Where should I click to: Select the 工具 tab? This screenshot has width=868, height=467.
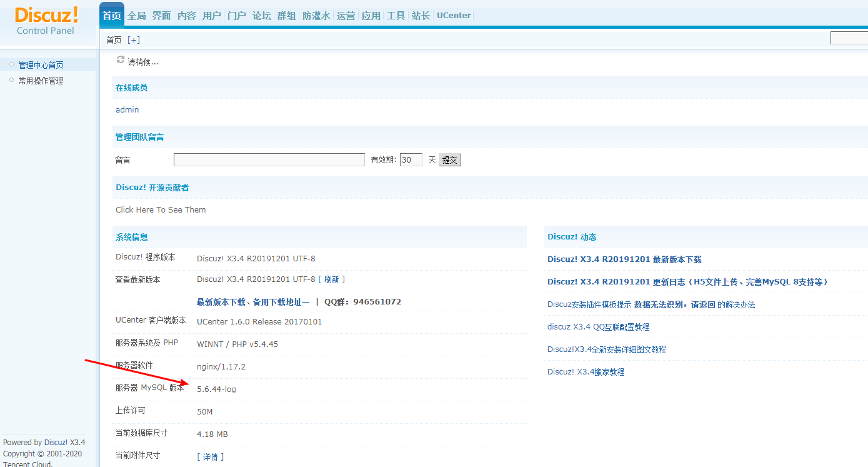point(396,16)
